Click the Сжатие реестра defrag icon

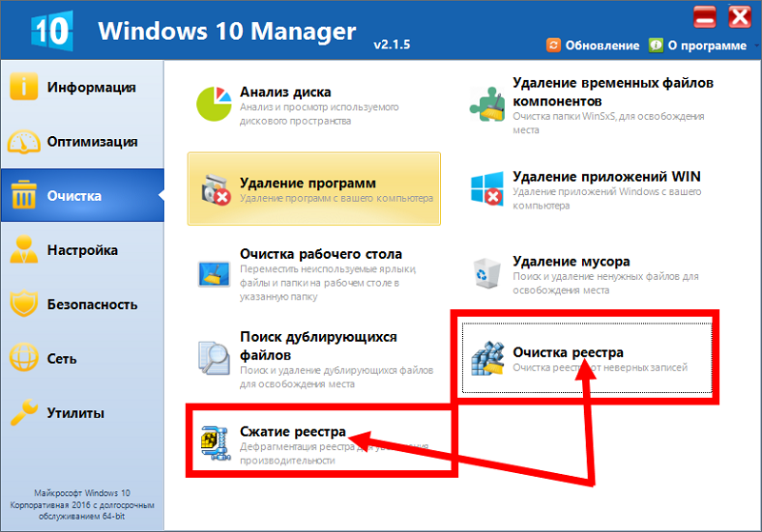point(215,443)
